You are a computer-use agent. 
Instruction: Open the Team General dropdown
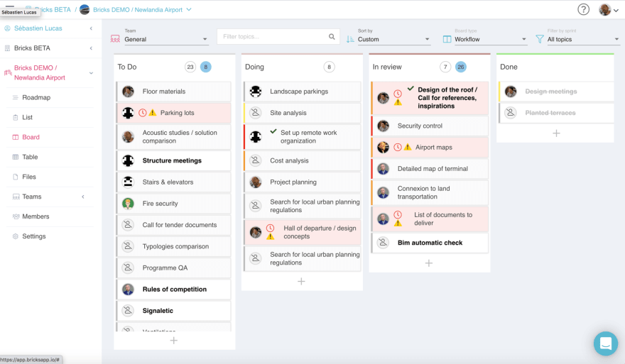tap(166, 39)
